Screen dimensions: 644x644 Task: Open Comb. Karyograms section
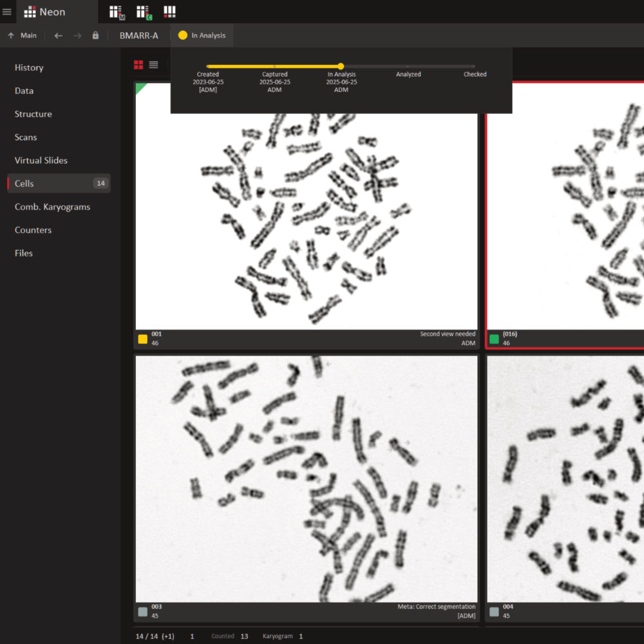[52, 207]
